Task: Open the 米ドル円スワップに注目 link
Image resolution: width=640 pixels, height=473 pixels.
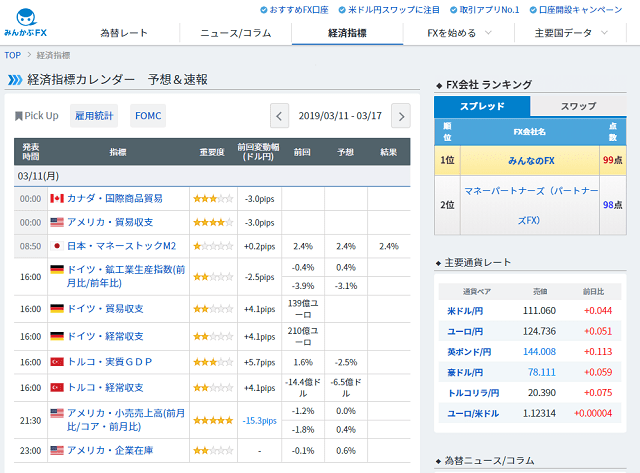Action: tap(394, 10)
